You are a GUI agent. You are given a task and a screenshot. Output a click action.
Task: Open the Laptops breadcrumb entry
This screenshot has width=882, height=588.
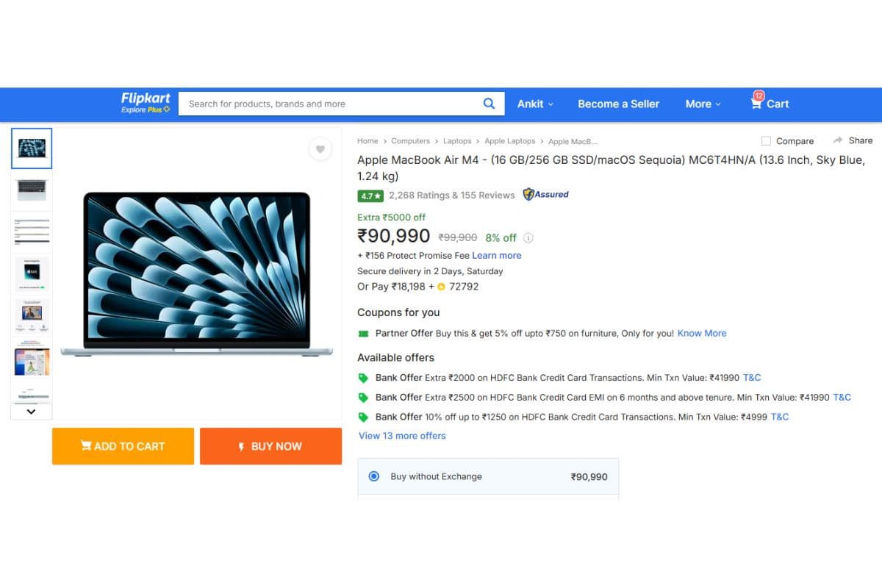coord(457,140)
